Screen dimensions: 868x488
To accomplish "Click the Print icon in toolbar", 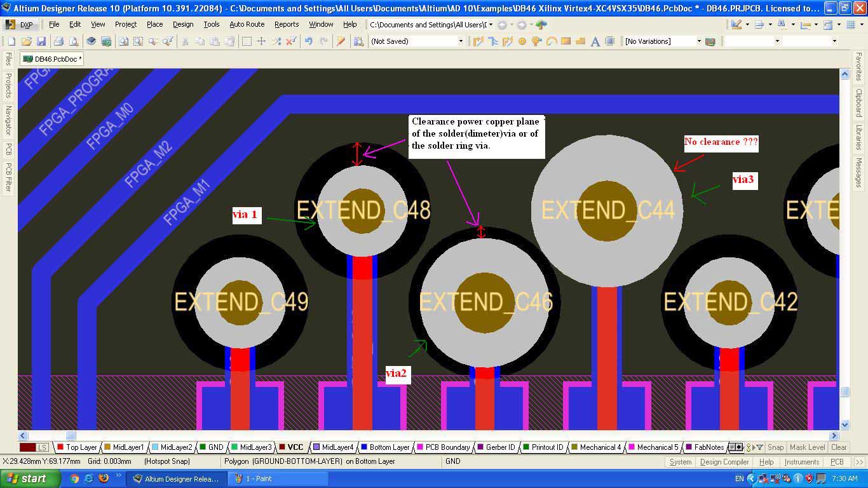I will click(58, 41).
